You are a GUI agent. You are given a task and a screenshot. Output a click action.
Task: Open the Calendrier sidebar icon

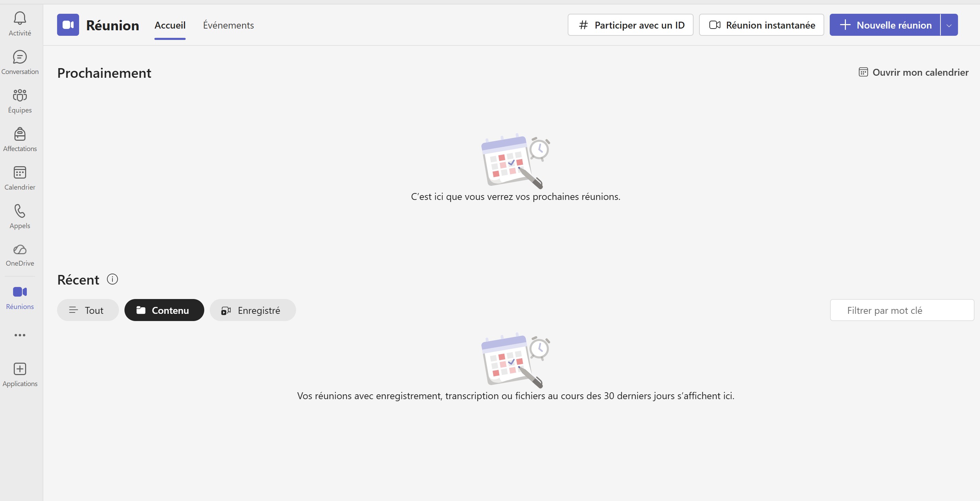pyautogui.click(x=20, y=172)
